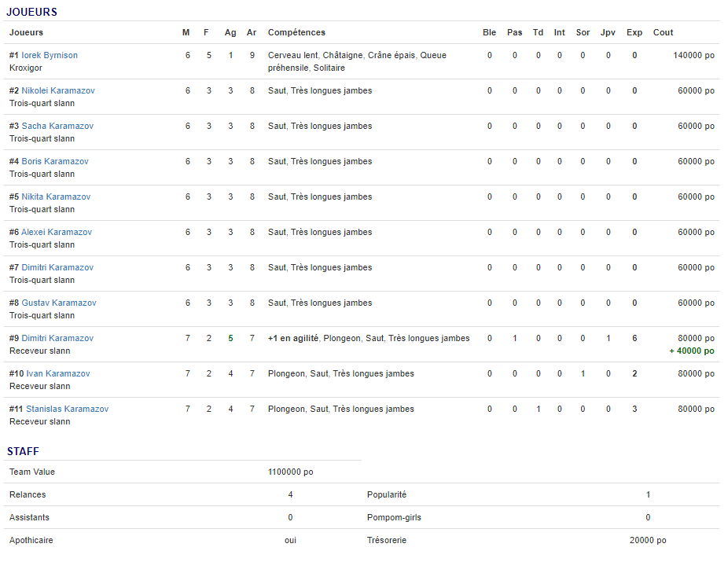Click the Trésorerie value 20000 po

pyautogui.click(x=648, y=541)
